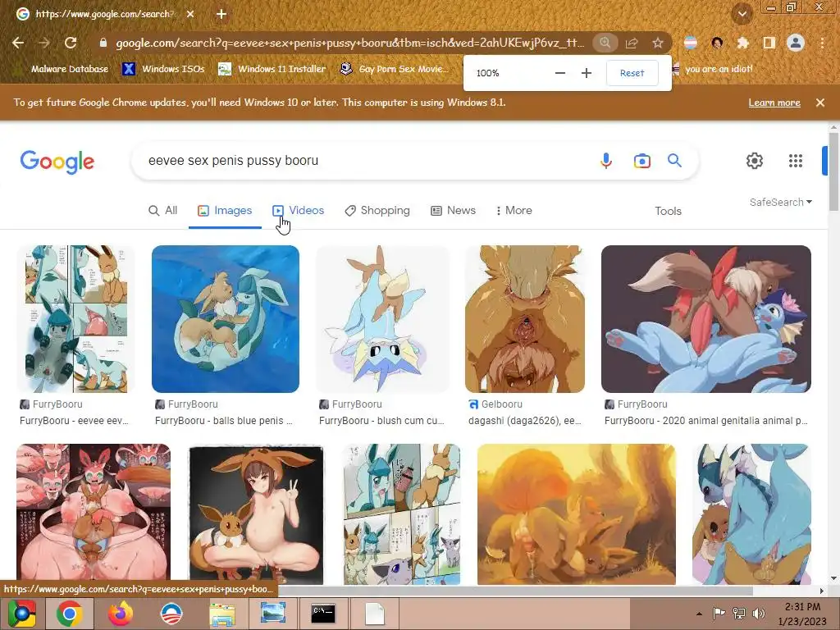Open the Chrome profile avatar menu
Viewport: 840px width, 630px height.
(796, 43)
